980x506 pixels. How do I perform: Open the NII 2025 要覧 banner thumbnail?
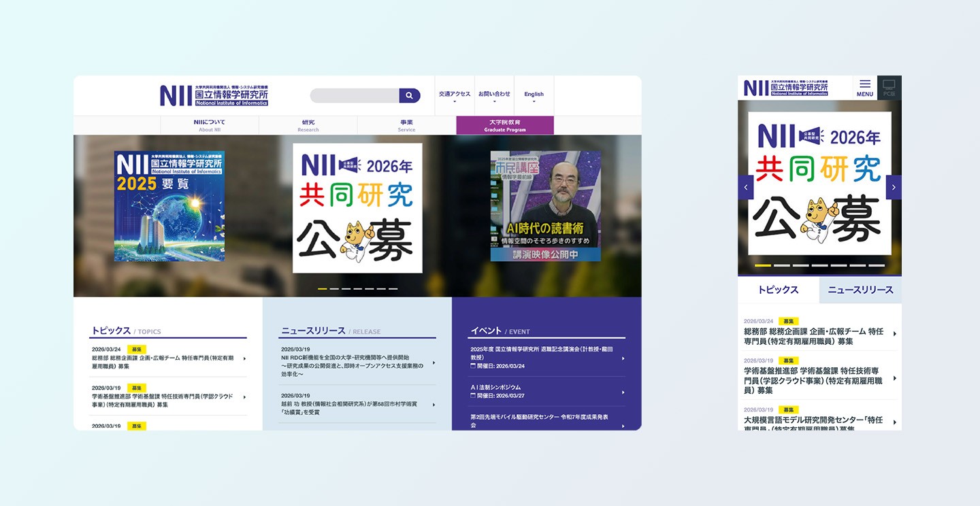169,206
